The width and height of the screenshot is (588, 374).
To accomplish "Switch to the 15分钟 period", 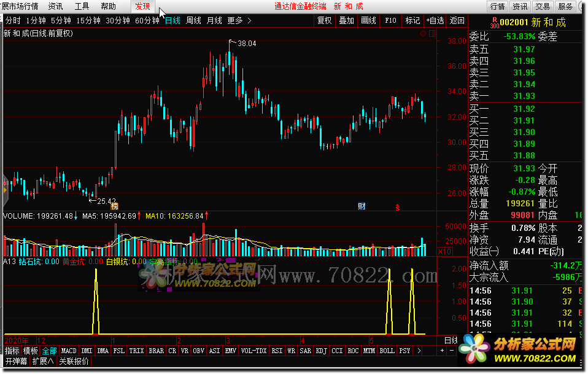I will (x=88, y=21).
